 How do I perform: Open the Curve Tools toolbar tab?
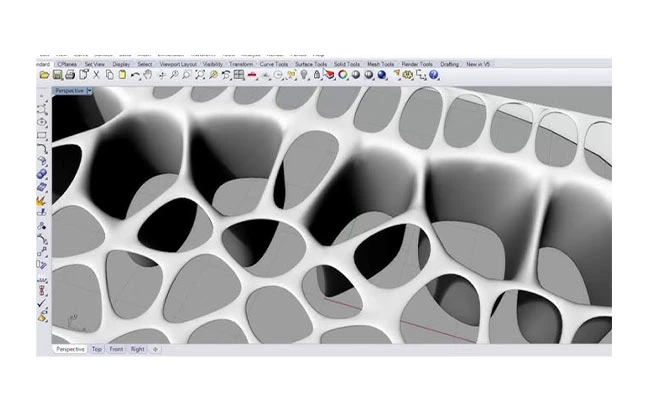pyautogui.click(x=274, y=64)
